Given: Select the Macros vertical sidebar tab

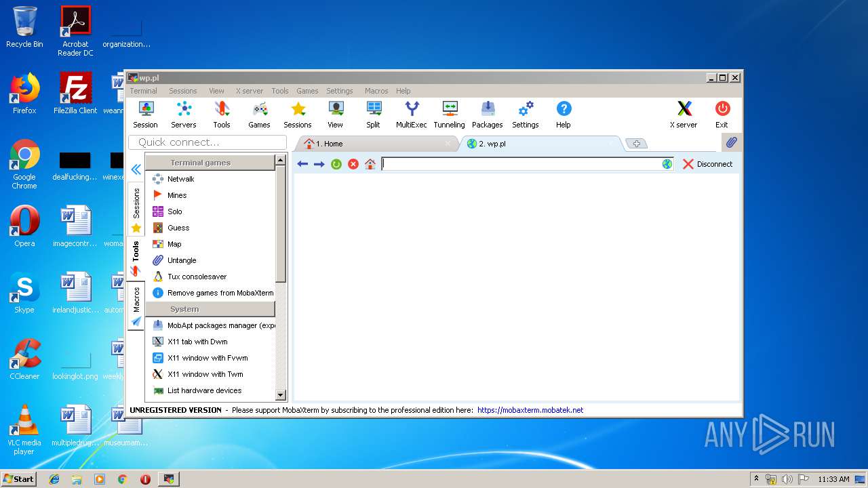Looking at the screenshot, I should (x=136, y=306).
